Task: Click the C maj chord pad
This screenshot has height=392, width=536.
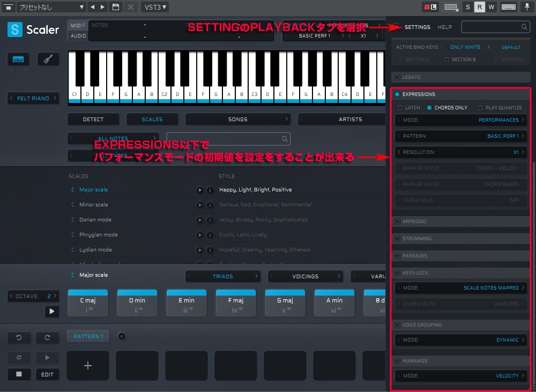Action: (88, 303)
